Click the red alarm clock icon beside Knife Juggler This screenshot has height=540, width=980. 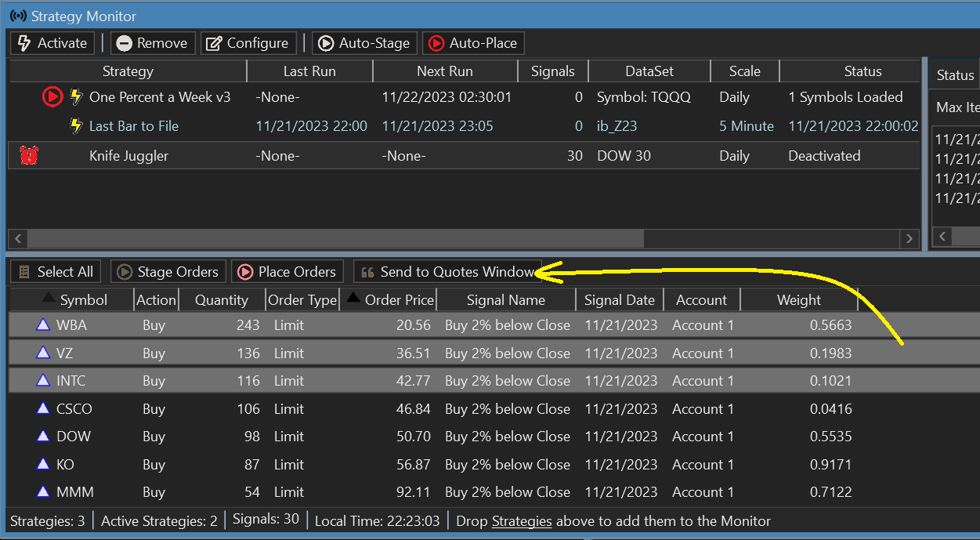pos(29,155)
